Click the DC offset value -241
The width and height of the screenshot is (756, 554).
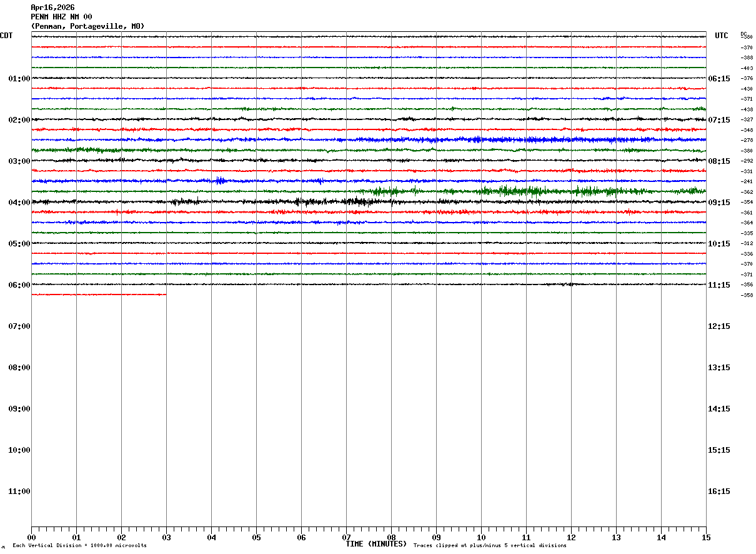[x=747, y=182]
